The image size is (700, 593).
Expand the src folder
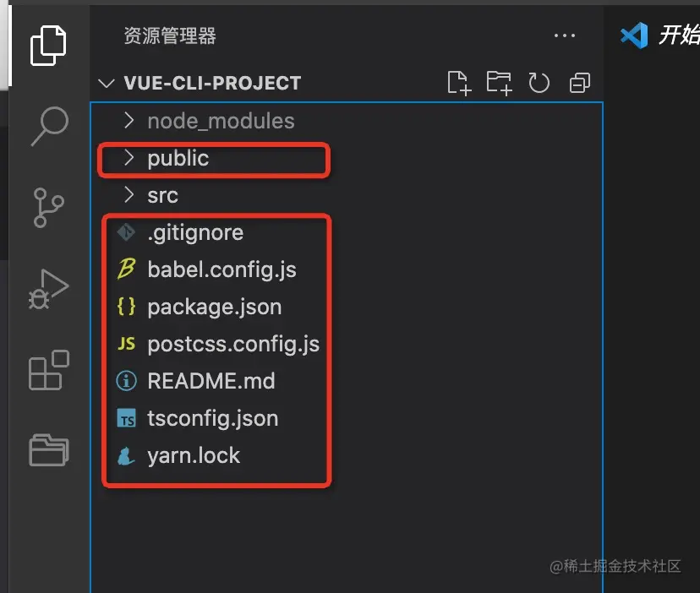[162, 195]
